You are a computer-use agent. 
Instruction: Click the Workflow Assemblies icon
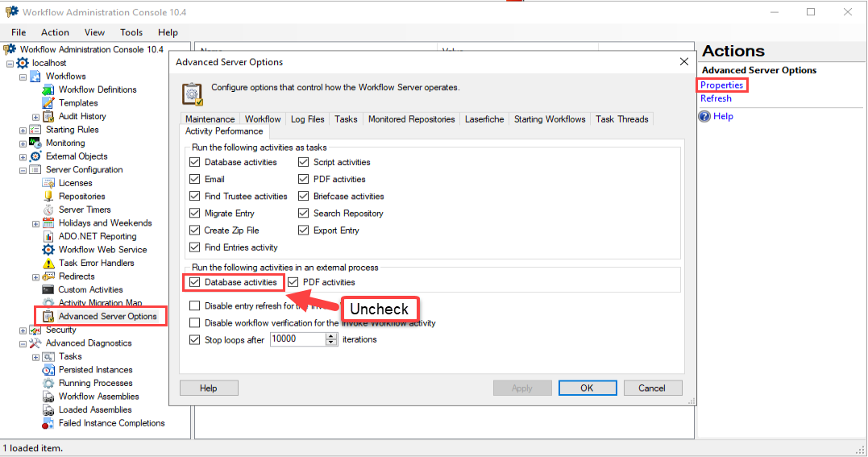(48, 396)
